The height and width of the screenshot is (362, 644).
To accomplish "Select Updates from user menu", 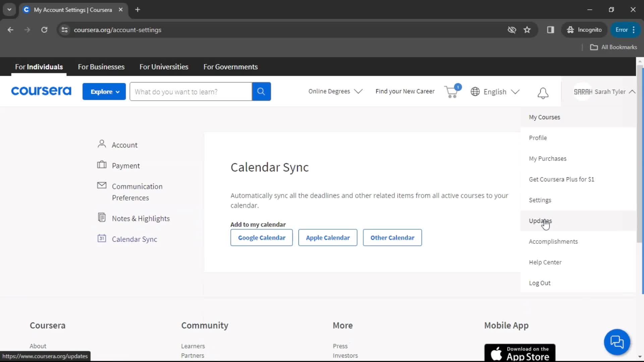I will coord(578,221).
